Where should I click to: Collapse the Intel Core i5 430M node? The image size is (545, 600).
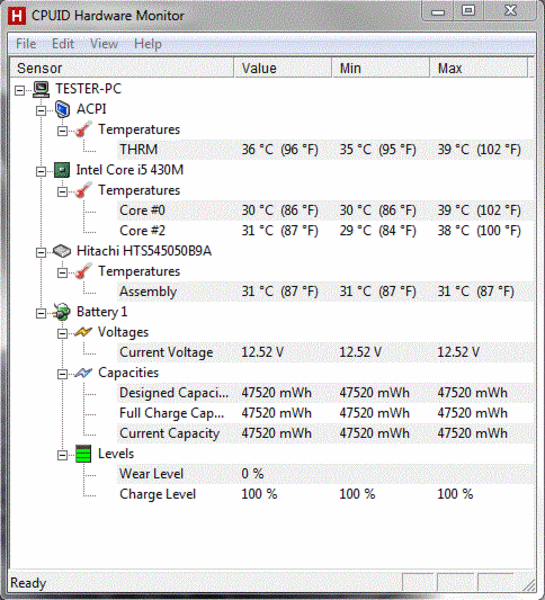coord(41,171)
